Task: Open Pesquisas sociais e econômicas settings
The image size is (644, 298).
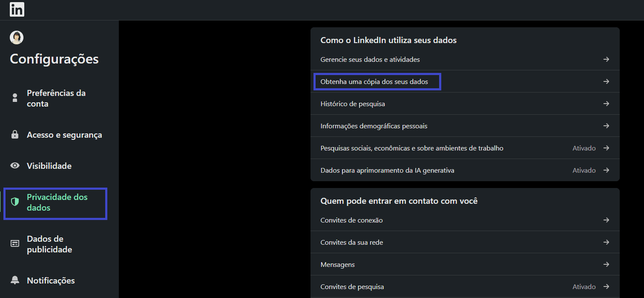Action: pyautogui.click(x=411, y=148)
